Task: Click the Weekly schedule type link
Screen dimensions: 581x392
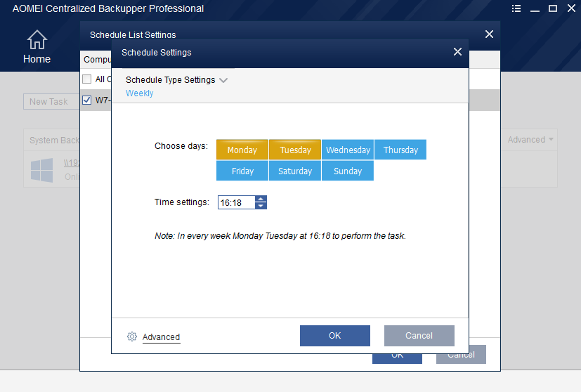Action: coord(140,93)
